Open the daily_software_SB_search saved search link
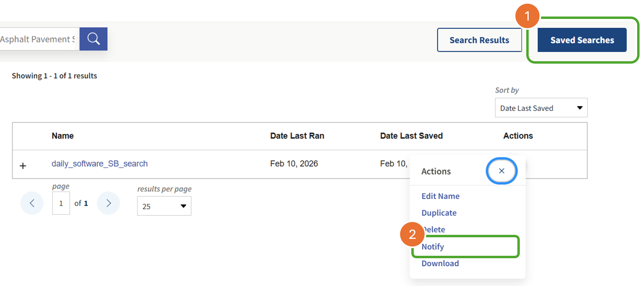The width and height of the screenshot is (644, 286). point(100,164)
